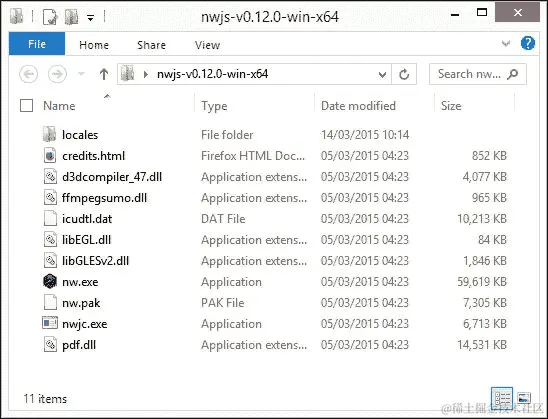Sort files by Date modified column
Viewport: 548px width, 419px height.
[358, 106]
